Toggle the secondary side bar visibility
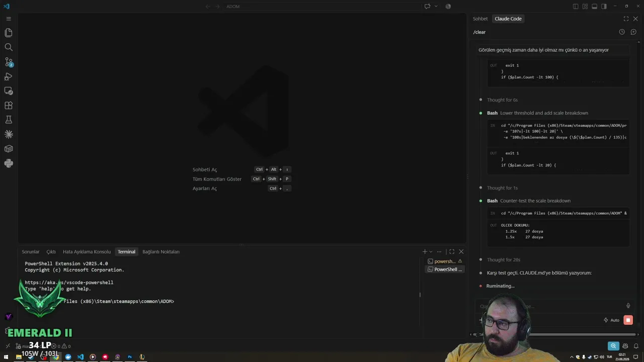 click(x=604, y=7)
